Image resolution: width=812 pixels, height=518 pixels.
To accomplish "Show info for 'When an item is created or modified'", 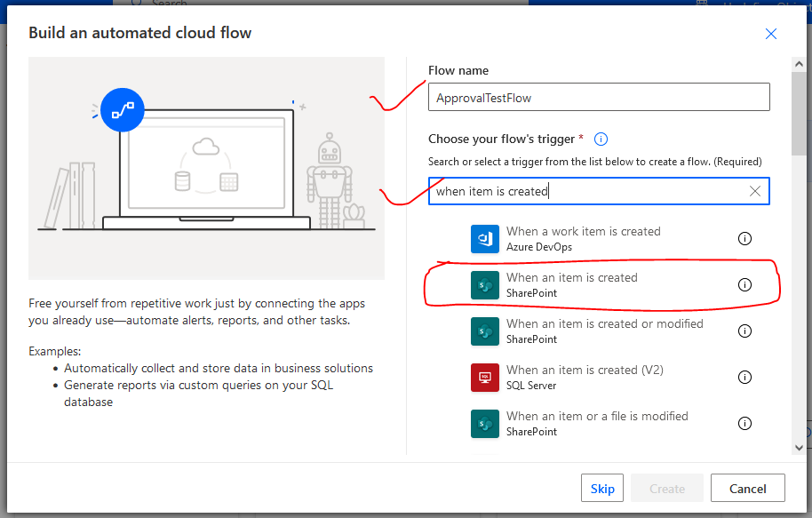I will click(745, 331).
